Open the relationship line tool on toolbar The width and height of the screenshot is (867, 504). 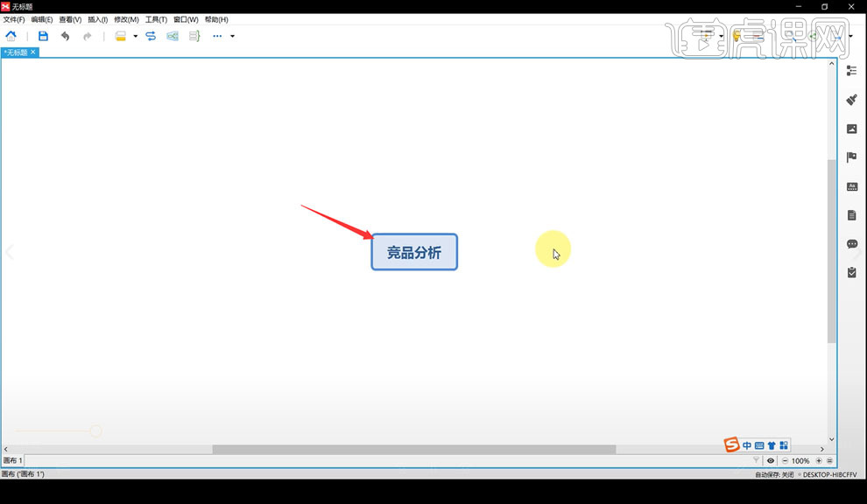[151, 36]
